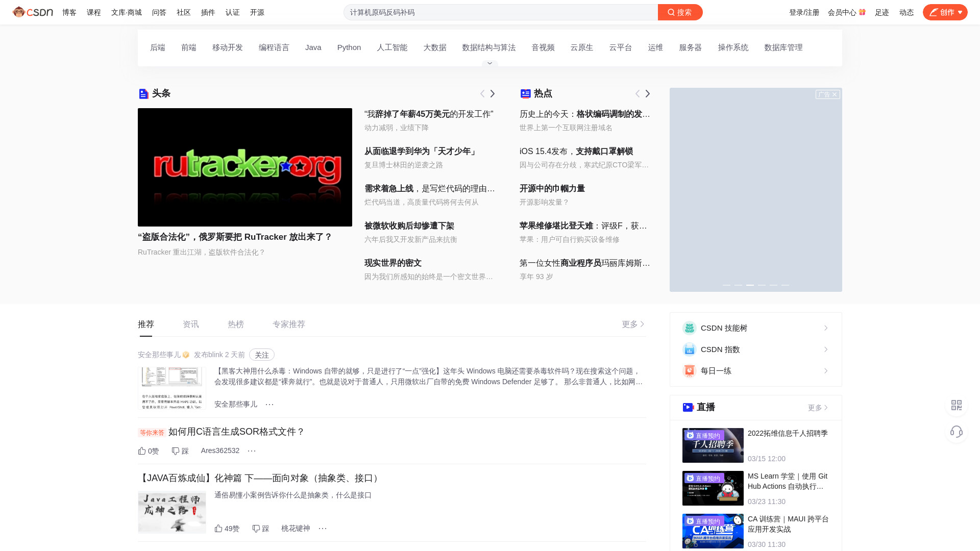Click the 每日一练 icon
Screen dimensions: 980x551
(x=690, y=371)
